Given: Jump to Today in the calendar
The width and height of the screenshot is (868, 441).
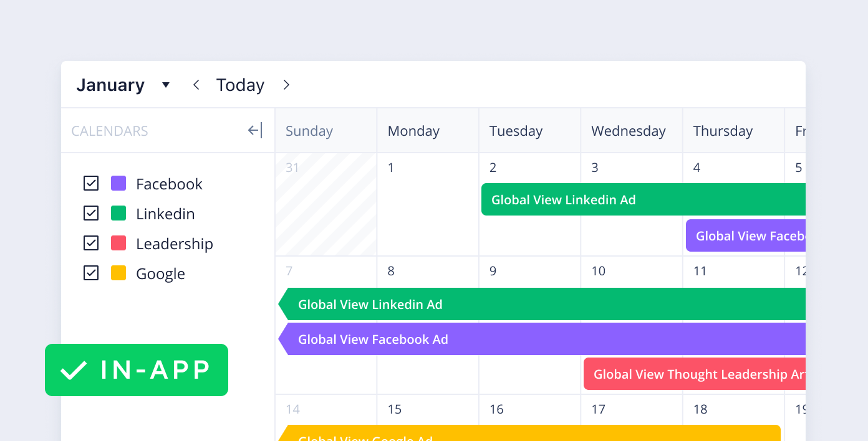Looking at the screenshot, I should click(240, 85).
